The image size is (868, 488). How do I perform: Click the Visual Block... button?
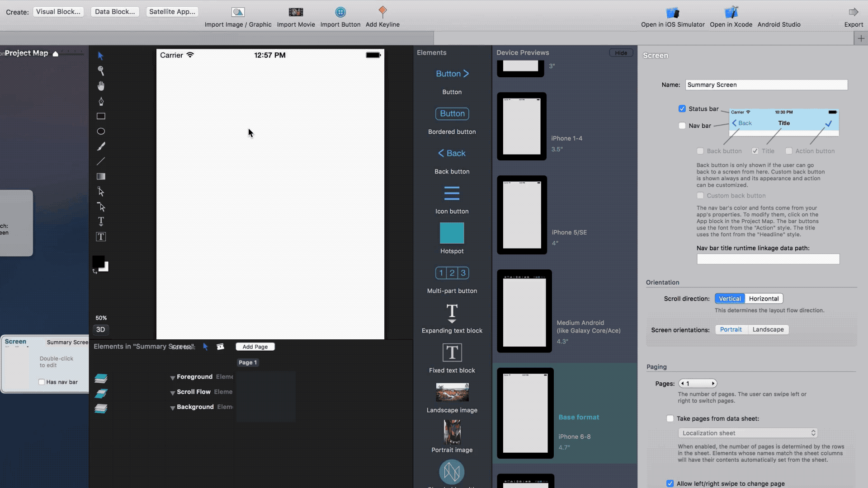pyautogui.click(x=58, y=12)
